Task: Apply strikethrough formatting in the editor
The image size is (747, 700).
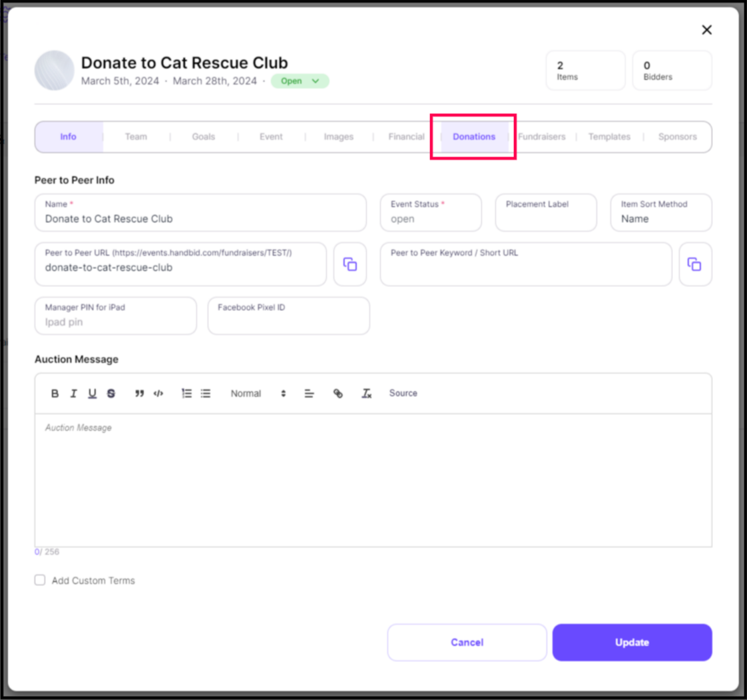Action: point(111,393)
